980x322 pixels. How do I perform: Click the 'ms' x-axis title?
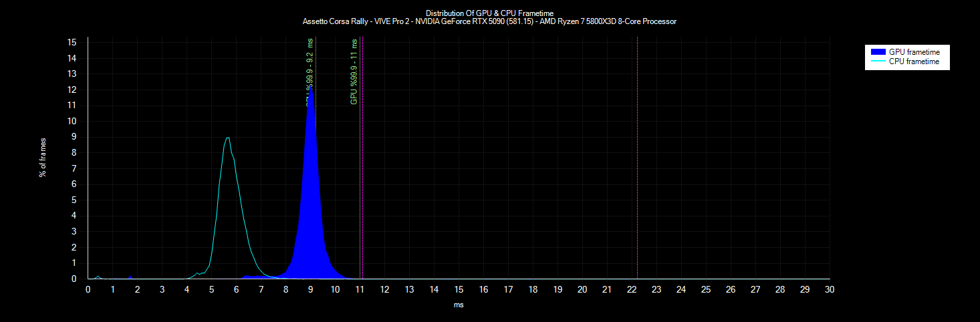459,305
